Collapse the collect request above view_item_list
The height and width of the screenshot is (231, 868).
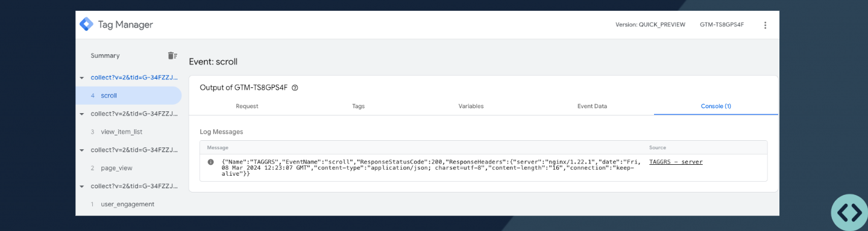click(x=82, y=114)
